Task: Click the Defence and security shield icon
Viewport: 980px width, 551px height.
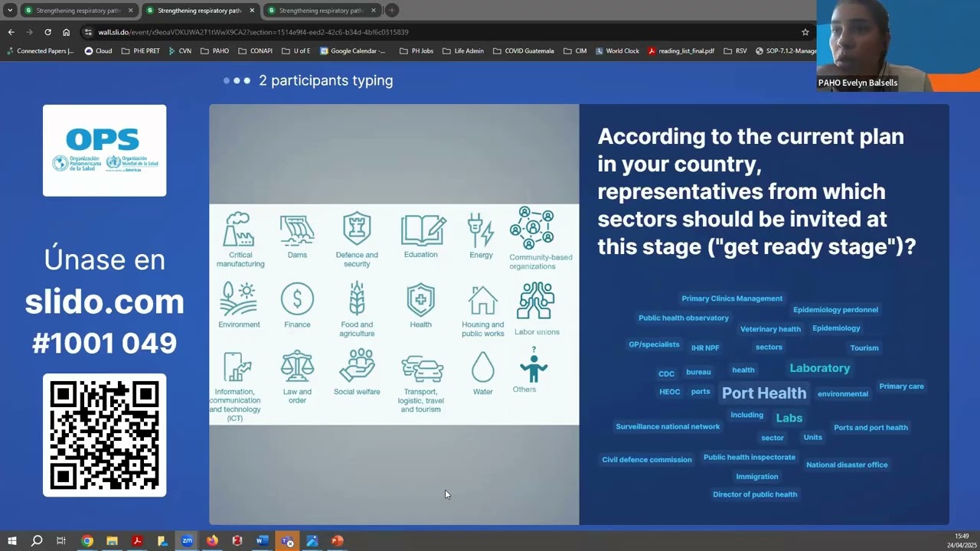Action: (357, 229)
